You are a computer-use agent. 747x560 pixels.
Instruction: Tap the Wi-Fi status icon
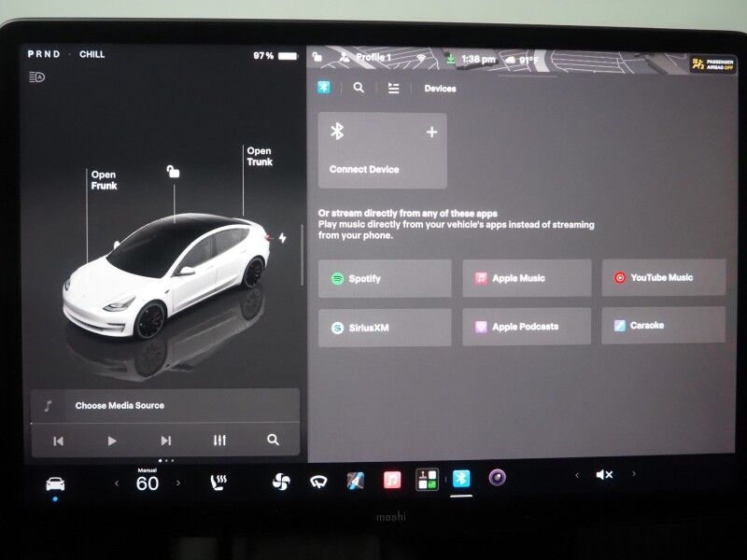tap(420, 58)
